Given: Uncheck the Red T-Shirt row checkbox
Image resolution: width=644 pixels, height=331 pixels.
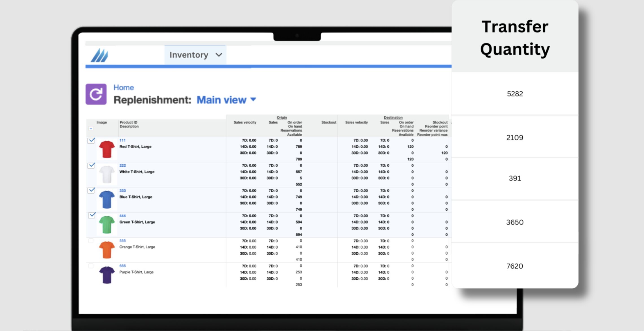Looking at the screenshot, I should [x=91, y=140].
